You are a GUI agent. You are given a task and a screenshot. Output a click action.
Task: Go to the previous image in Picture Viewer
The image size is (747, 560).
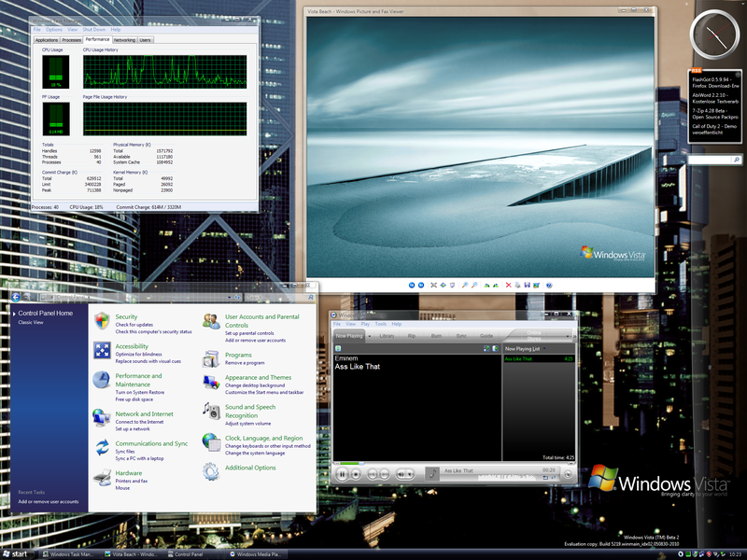point(410,285)
